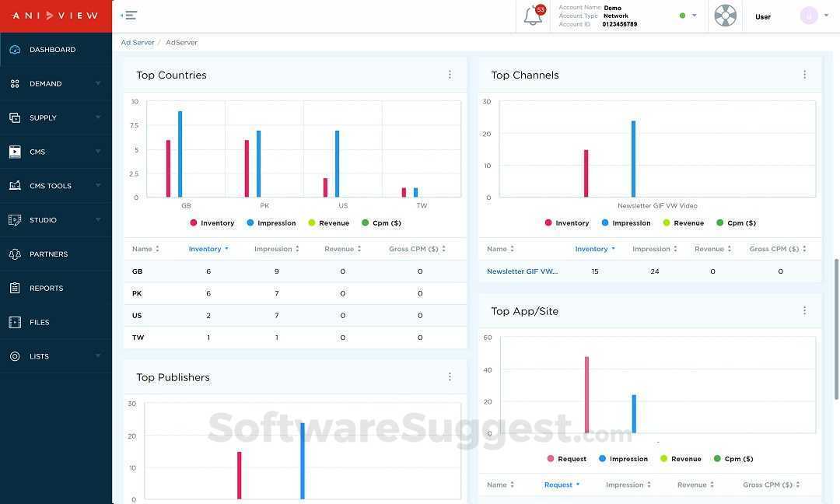Collapse the sidebar using hamburger icon
The height and width of the screenshot is (504, 840).
coord(129,15)
